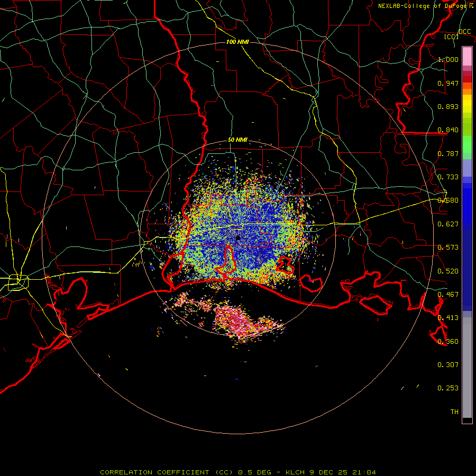Click the 0.520 color scale value

point(448,271)
